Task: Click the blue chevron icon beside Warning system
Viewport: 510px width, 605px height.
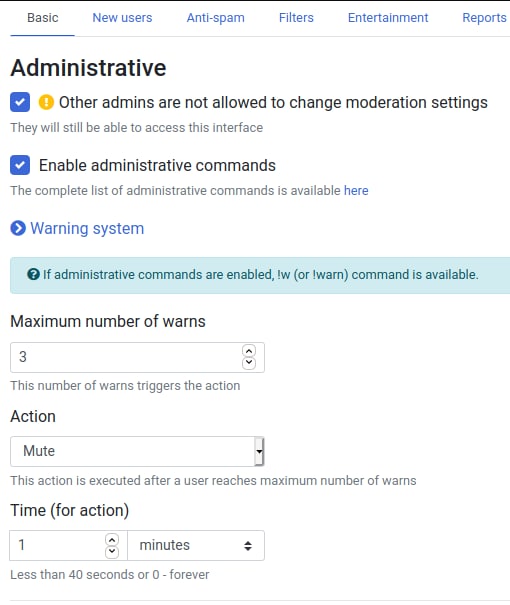Action: pos(18,228)
